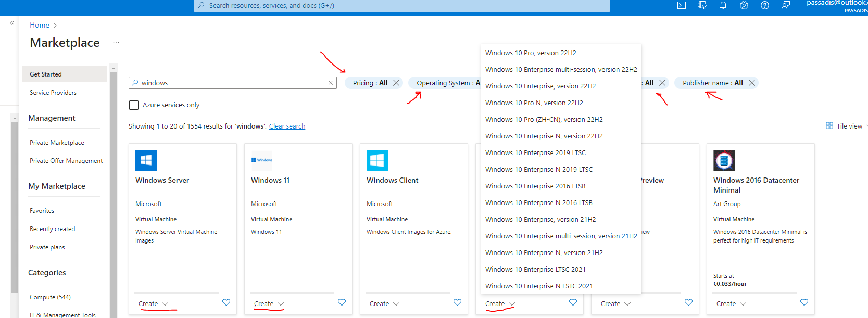Open Service Providers in the sidebar
The image size is (868, 318).
click(x=53, y=93)
